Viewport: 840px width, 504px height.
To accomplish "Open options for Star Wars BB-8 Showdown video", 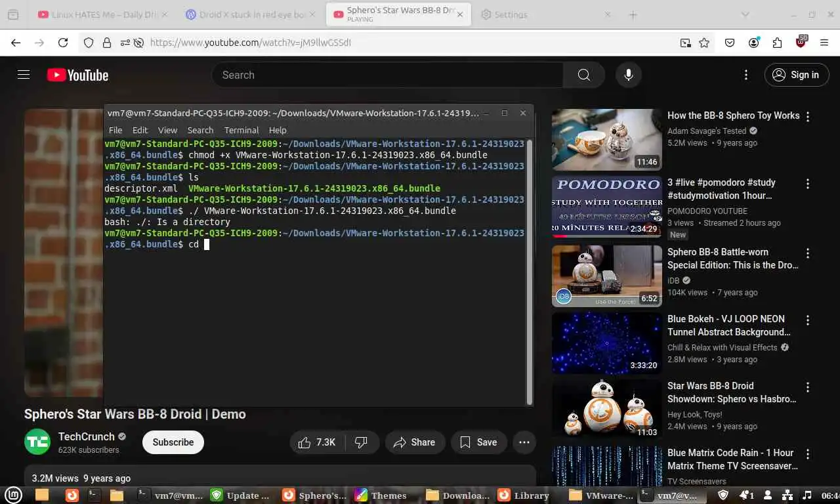I will 808,387.
